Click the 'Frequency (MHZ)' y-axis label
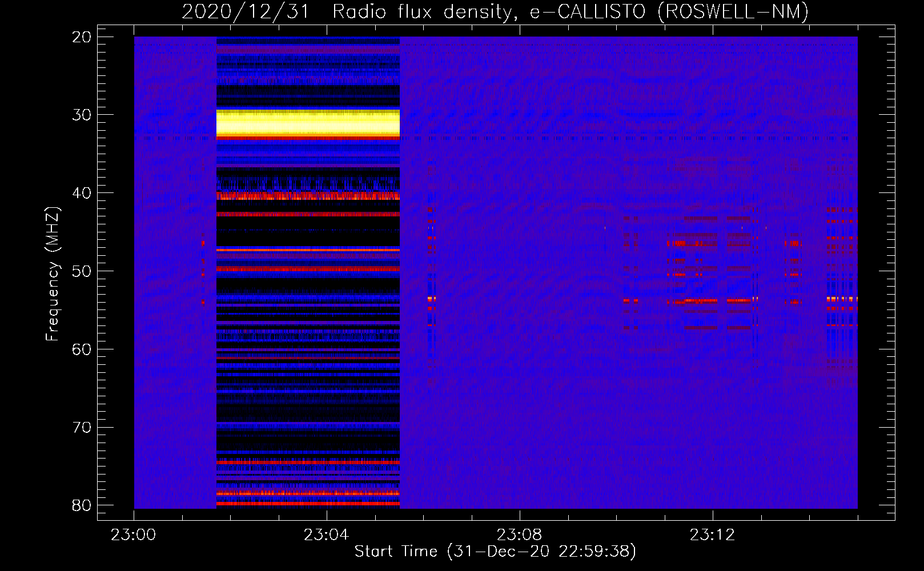The width and height of the screenshot is (924, 571). [x=53, y=274]
